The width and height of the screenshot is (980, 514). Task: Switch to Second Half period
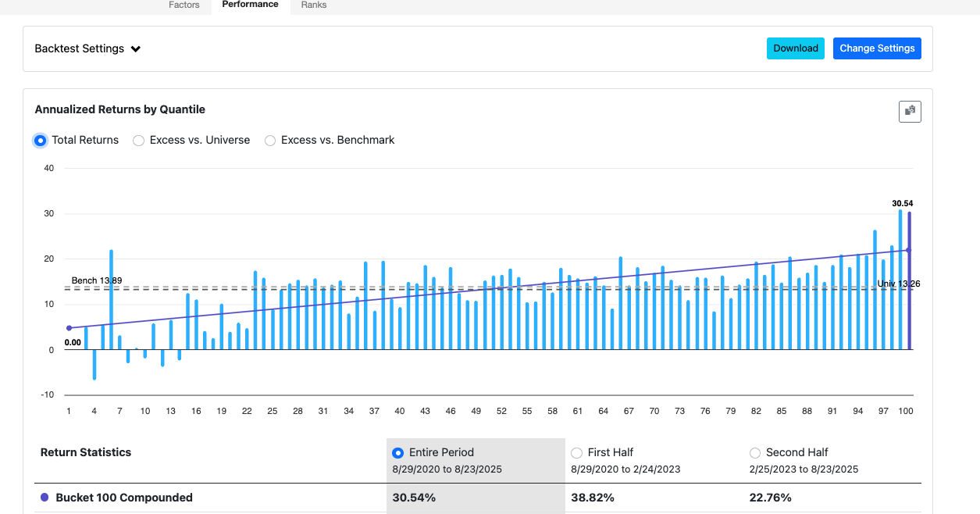tap(755, 453)
